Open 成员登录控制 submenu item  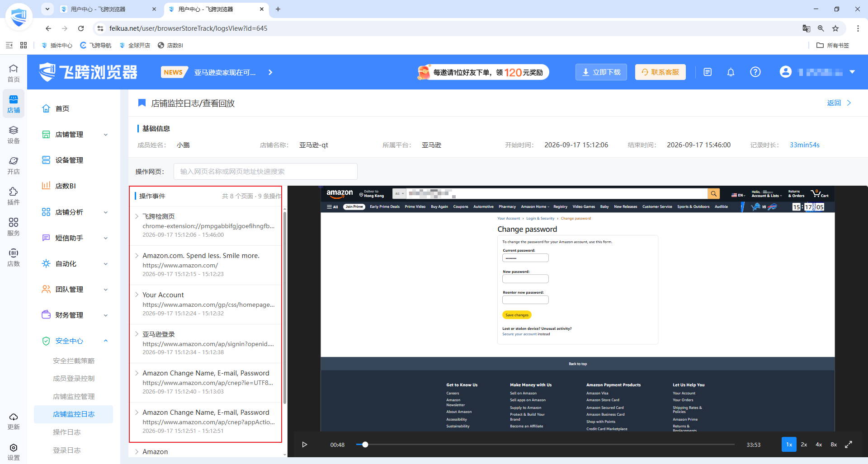74,379
